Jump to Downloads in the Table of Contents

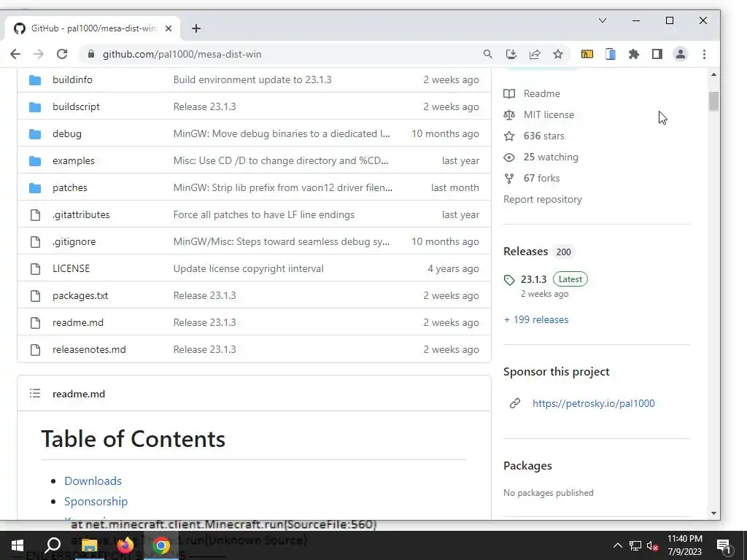click(93, 481)
